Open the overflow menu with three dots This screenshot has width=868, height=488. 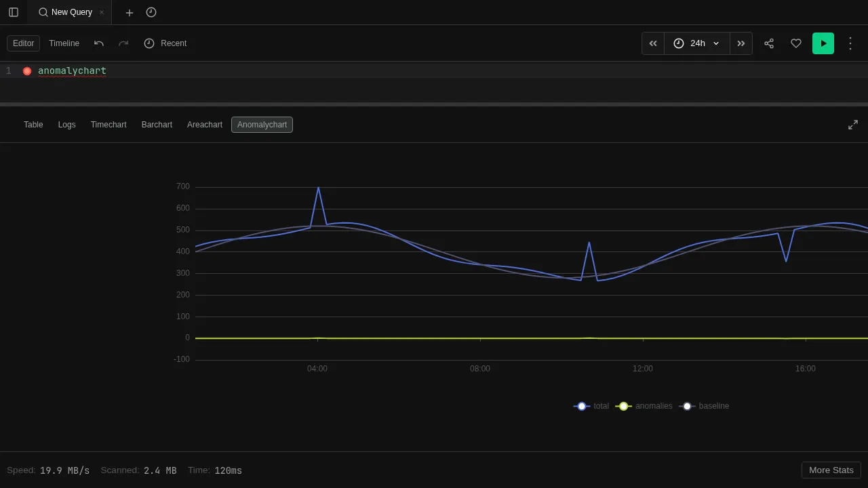(850, 43)
